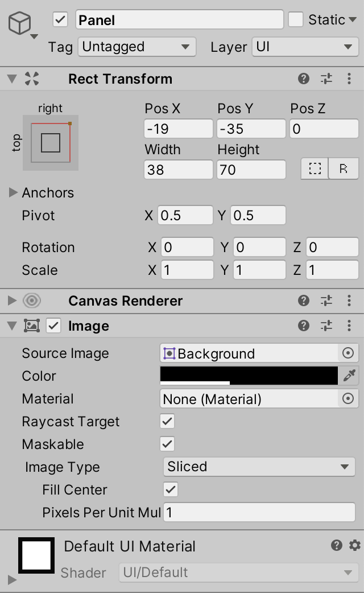
Task: Open Default UI Material settings gear
Action: 355,546
